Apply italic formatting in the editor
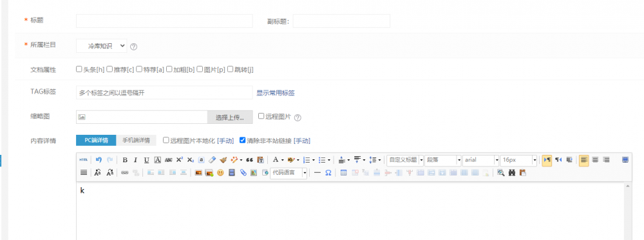Screen dimensions: 644x240 pos(135,160)
